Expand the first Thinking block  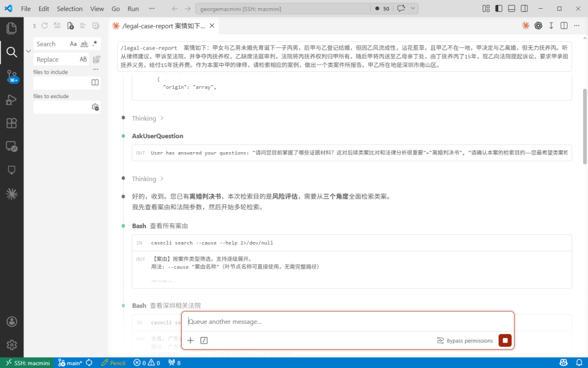148,118
